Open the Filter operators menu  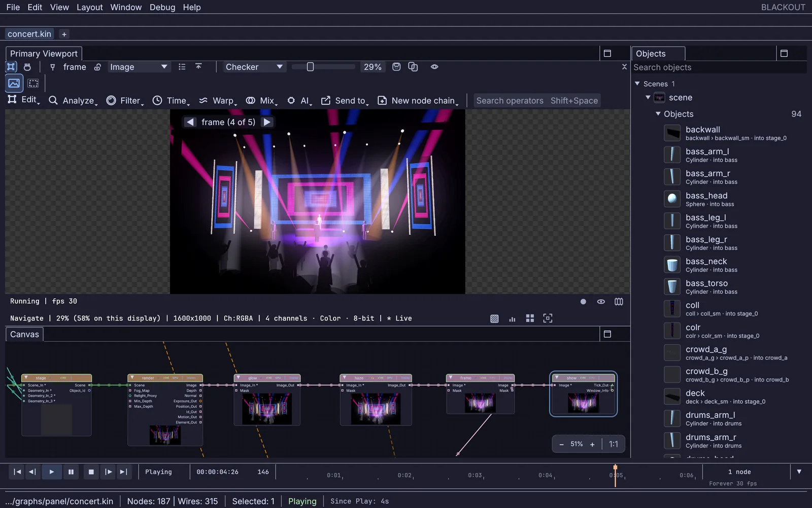tap(125, 101)
